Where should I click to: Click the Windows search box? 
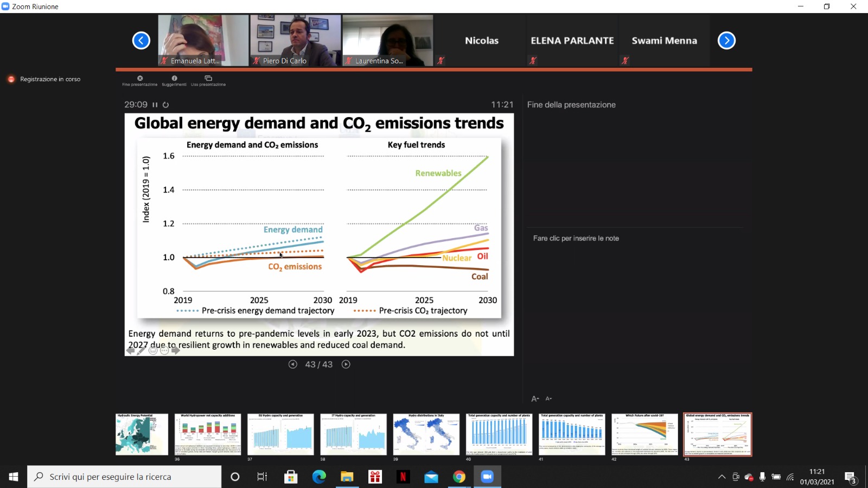125,477
